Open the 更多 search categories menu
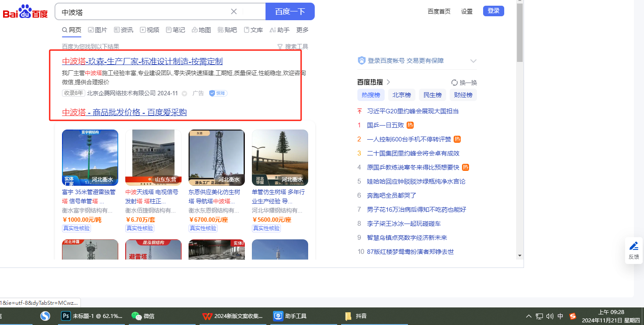 (302, 30)
